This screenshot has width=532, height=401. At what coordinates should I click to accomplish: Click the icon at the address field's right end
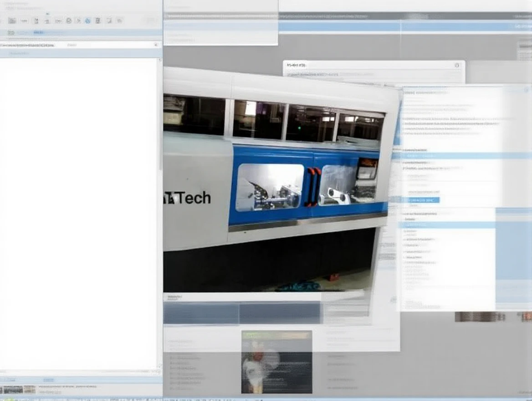coord(156,45)
